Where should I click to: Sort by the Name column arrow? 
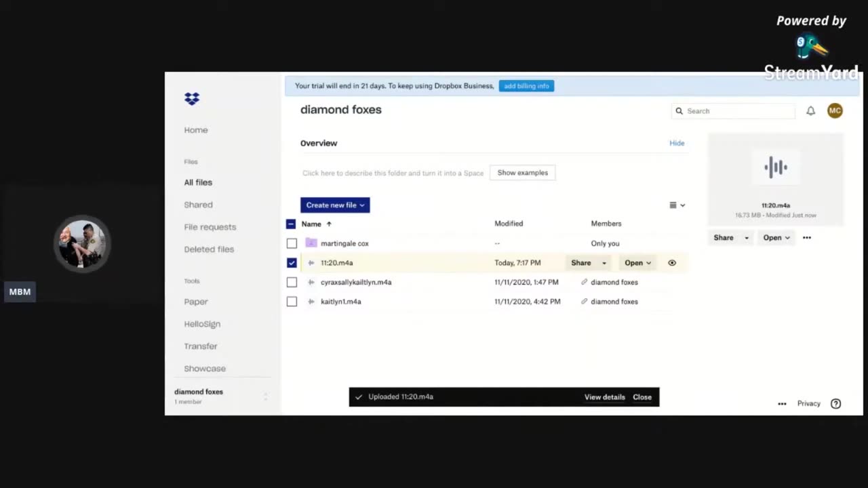pyautogui.click(x=329, y=224)
